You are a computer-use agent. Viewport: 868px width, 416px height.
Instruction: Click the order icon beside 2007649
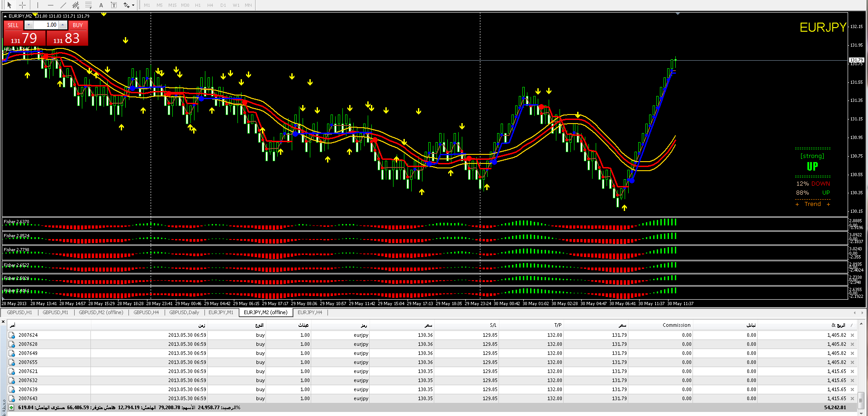pos(12,354)
